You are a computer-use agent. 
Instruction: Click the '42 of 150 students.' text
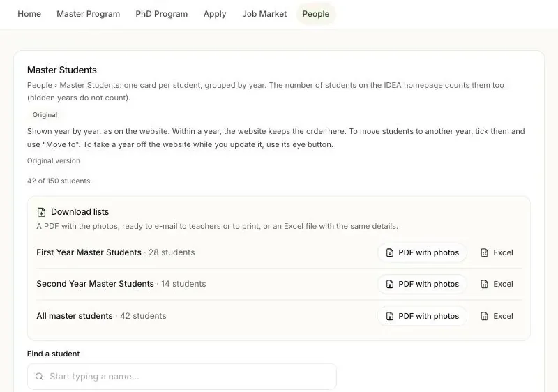coord(59,181)
